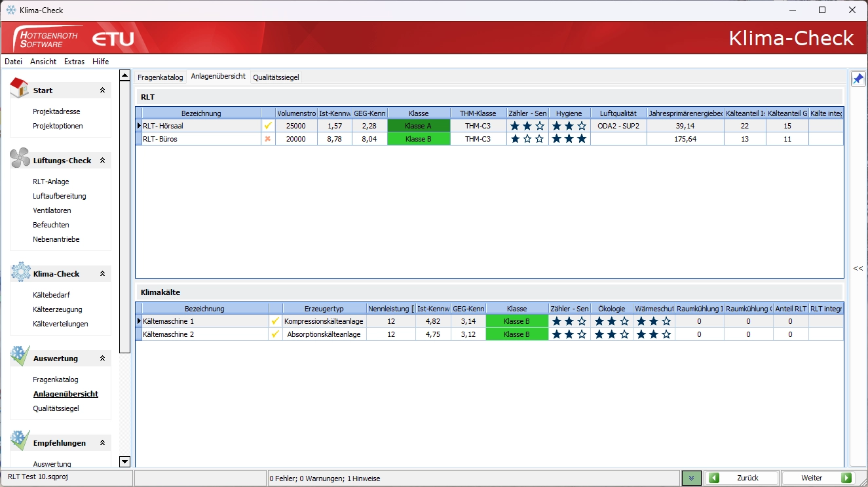This screenshot has height=487, width=868.
Task: Click the Auswertung snowflake checkmark icon
Action: point(20,357)
